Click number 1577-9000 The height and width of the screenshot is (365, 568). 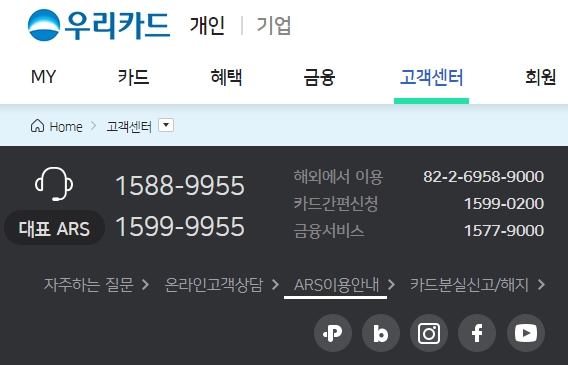coord(504,231)
